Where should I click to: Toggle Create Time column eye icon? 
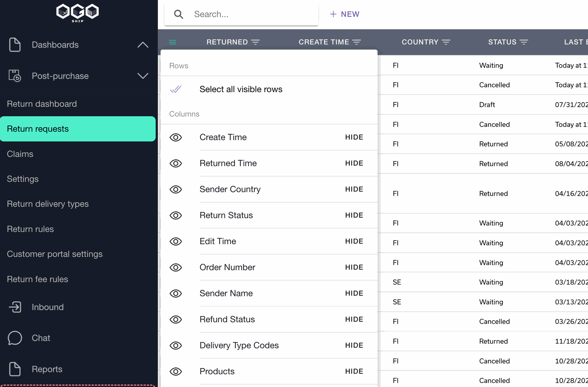pos(176,137)
